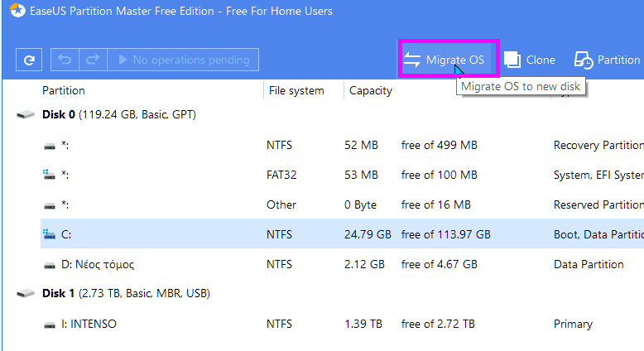The height and width of the screenshot is (351, 644).
Task: Click the Capacity column header
Action: point(371,91)
